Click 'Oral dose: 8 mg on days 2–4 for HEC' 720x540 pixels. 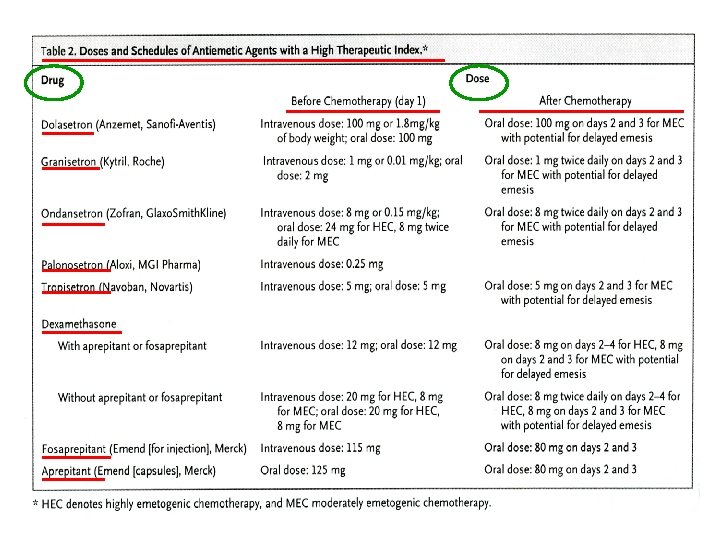(x=583, y=359)
